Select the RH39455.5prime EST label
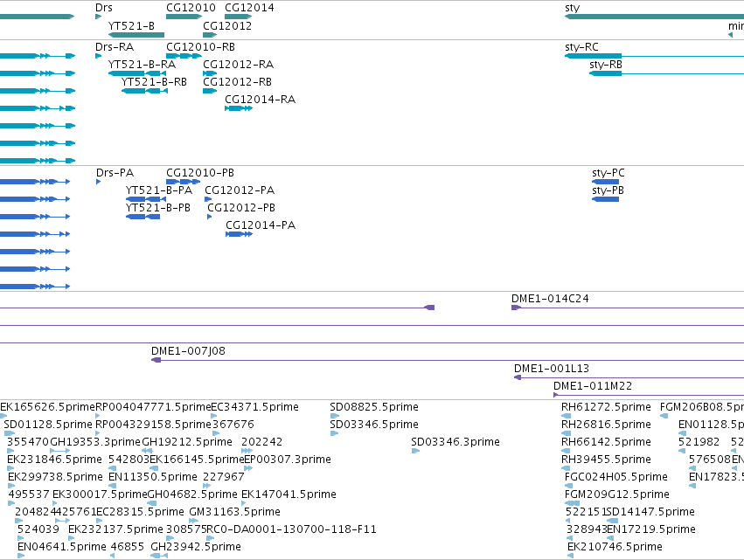Image resolution: width=744 pixels, height=560 pixels. (x=606, y=460)
